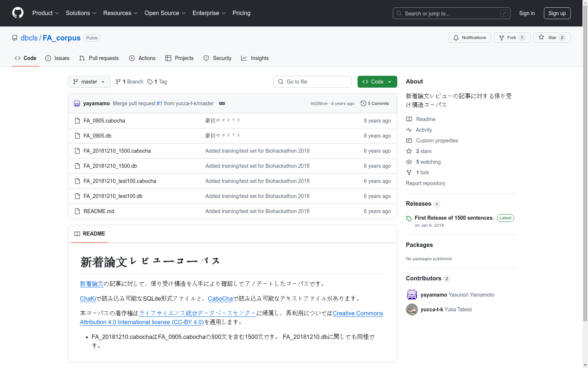Open the Security tab
The image size is (588, 368).
218,58
